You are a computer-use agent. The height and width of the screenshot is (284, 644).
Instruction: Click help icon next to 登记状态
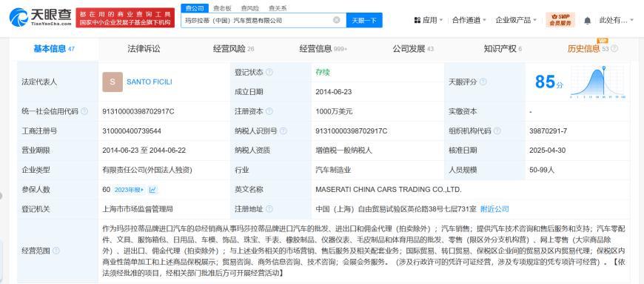269,72
